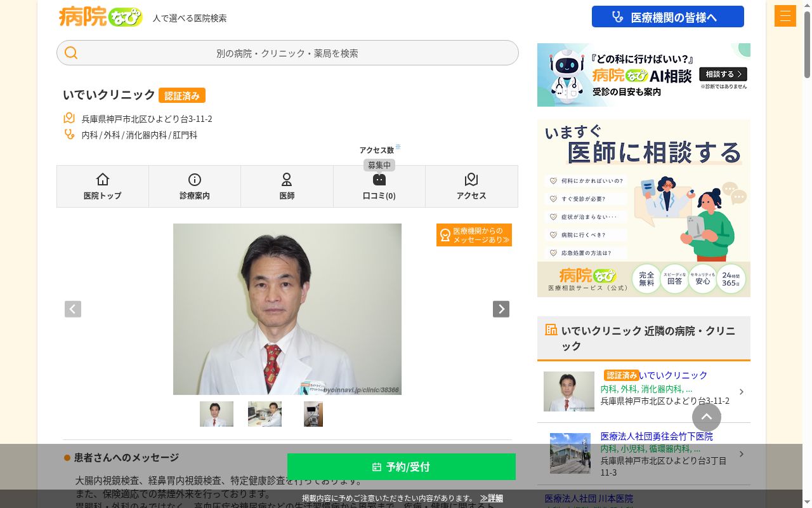Open 医療法人社団勇往会竹下医院 link
The height and width of the screenshot is (508, 812).
[x=657, y=436]
